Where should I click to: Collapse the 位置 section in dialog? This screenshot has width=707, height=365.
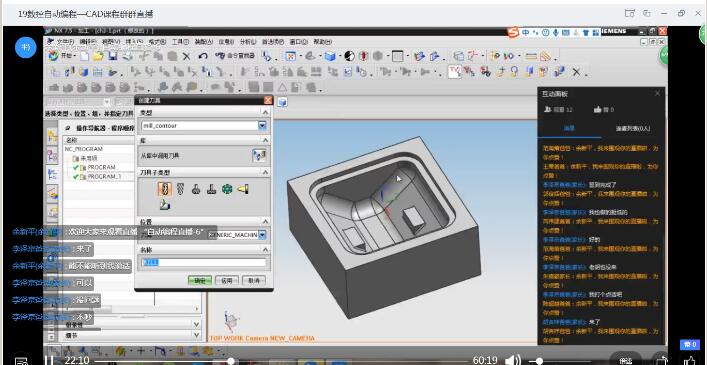tap(265, 222)
